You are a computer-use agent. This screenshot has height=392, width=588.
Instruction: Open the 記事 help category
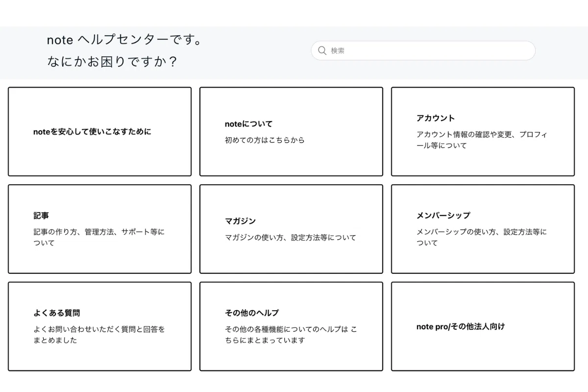point(99,229)
